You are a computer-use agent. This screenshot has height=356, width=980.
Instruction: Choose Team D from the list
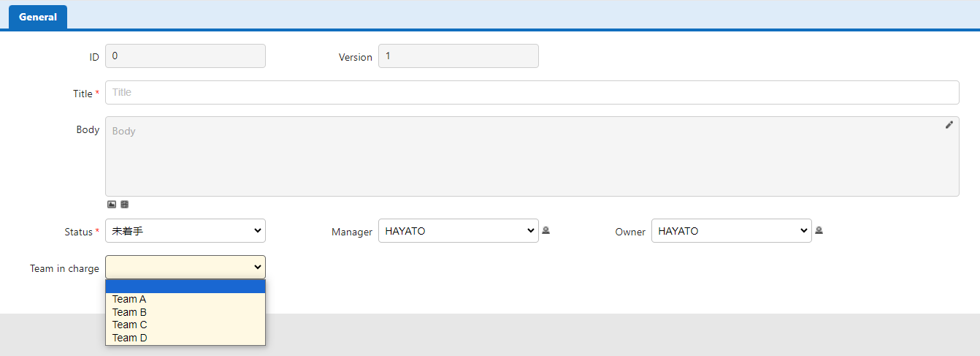click(x=185, y=338)
